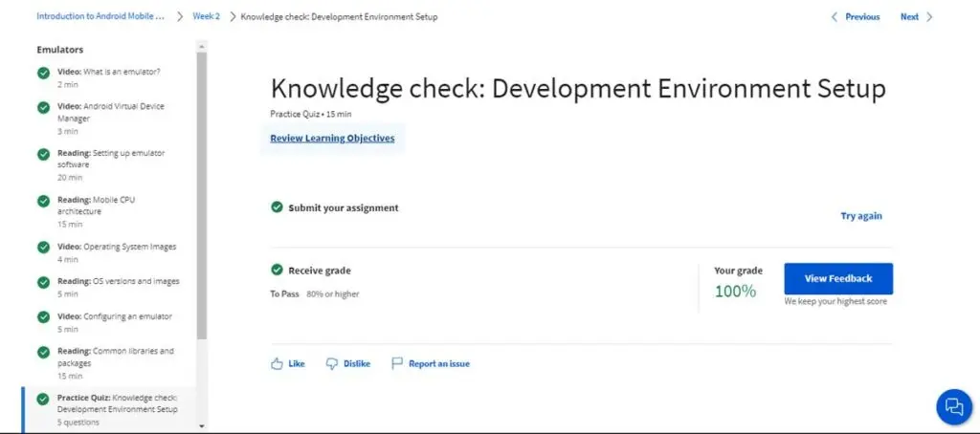The height and width of the screenshot is (434, 980).
Task: Click the Dislike label
Action: (x=357, y=363)
